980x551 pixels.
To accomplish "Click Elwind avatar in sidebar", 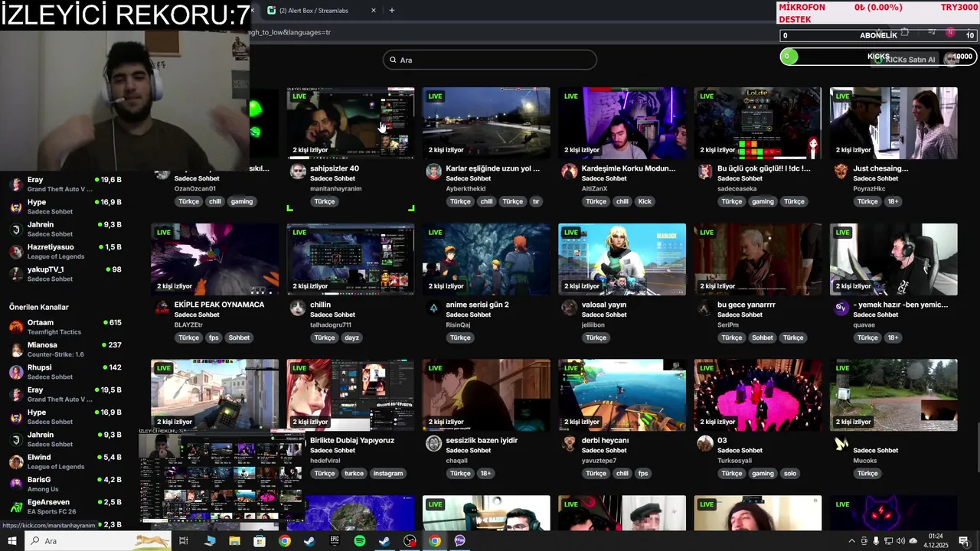I will coord(16,461).
